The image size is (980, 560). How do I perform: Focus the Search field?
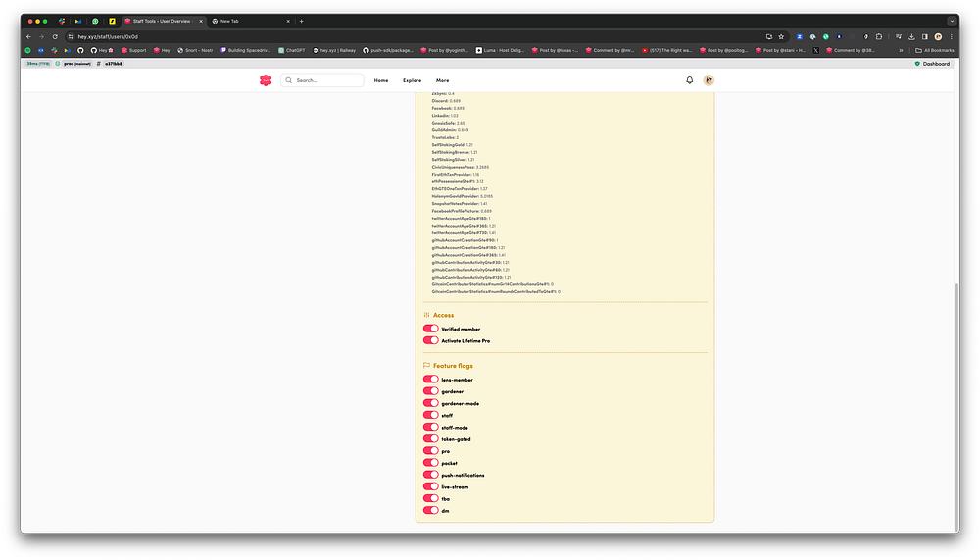point(321,80)
